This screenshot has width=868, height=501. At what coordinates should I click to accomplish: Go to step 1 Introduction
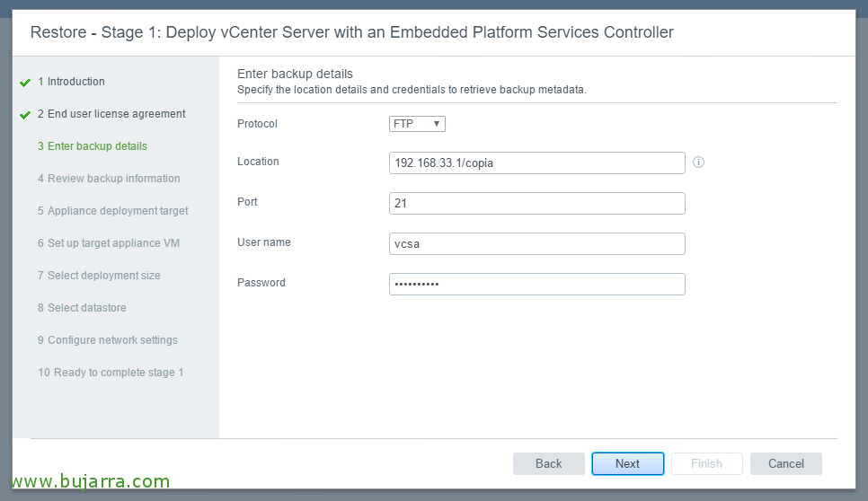71,82
